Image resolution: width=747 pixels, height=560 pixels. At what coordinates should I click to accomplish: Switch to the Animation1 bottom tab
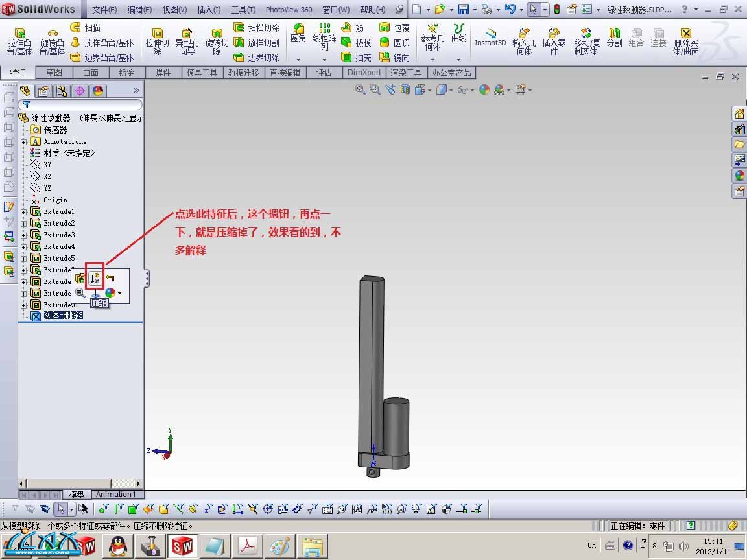coord(115,495)
